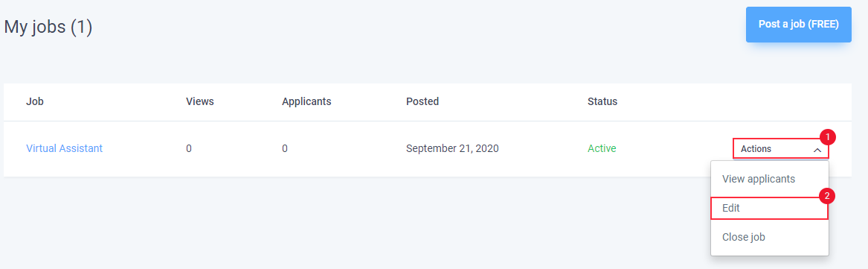Click the Posted column header
Screen dimensions: 868x269
[x=422, y=101]
